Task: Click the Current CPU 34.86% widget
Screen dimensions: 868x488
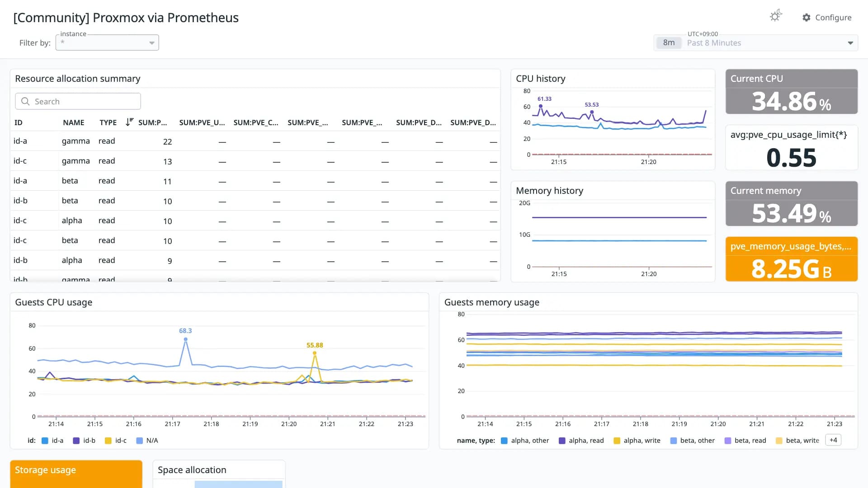Action: coord(792,91)
